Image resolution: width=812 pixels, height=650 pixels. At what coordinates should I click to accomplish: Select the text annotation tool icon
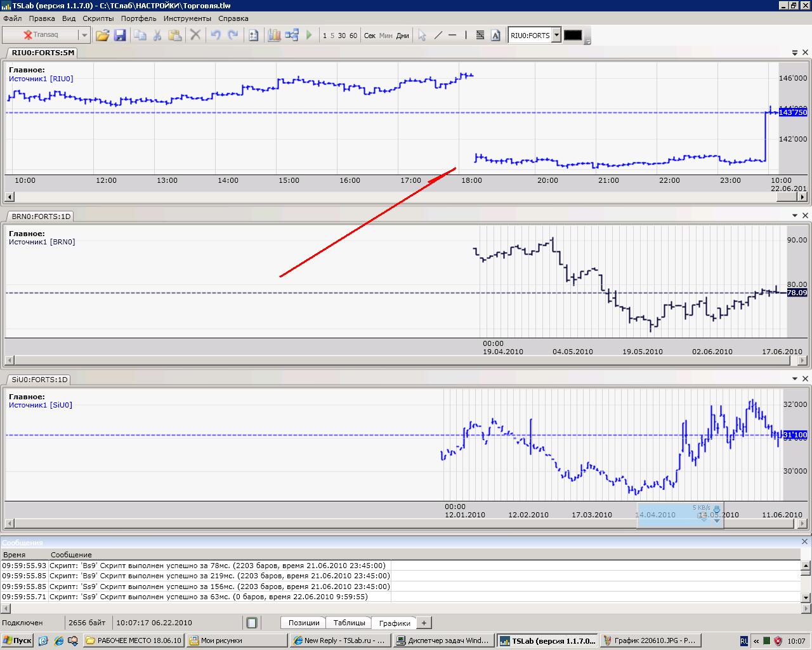[x=495, y=36]
